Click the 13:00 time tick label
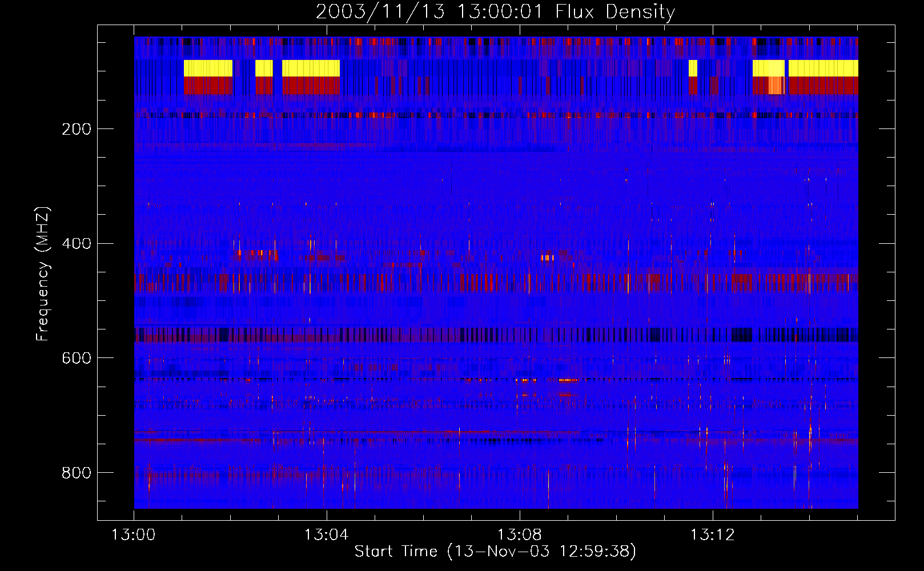Image resolution: width=924 pixels, height=571 pixels. pyautogui.click(x=133, y=534)
